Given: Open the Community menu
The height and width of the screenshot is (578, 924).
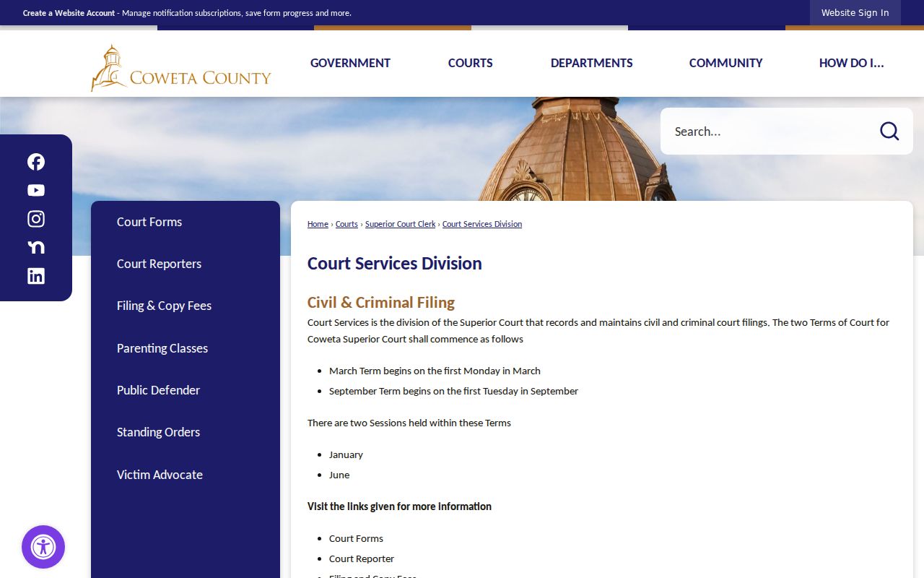Looking at the screenshot, I should pos(725,63).
